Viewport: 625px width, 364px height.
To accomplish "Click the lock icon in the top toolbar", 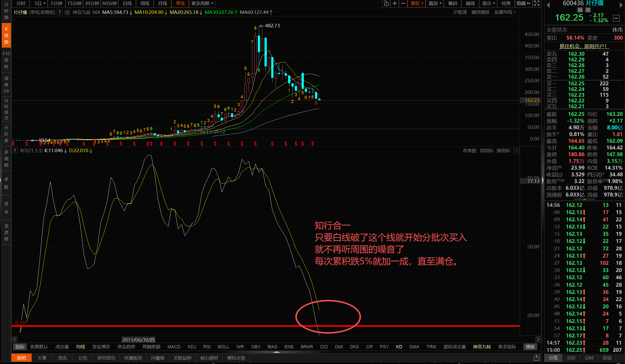I will [x=386, y=3].
